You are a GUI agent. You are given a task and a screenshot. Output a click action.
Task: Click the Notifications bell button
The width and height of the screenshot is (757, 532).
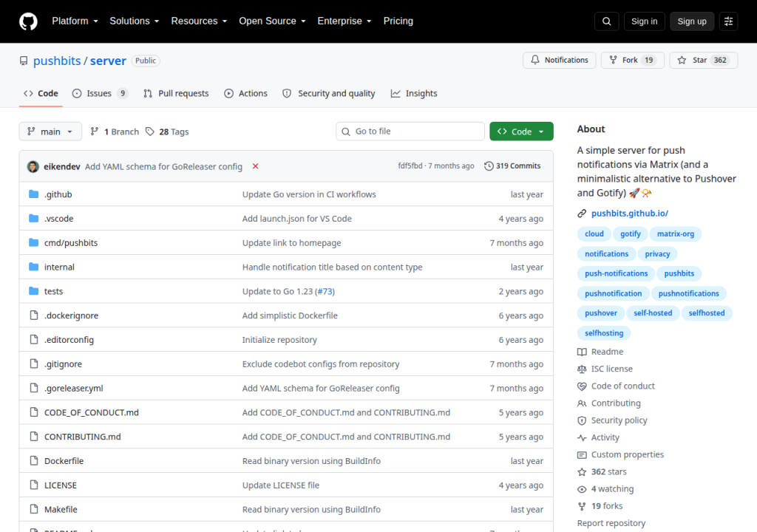pos(559,60)
